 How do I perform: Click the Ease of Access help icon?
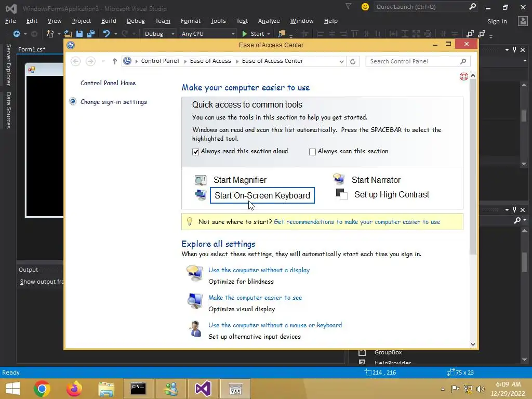463,76
